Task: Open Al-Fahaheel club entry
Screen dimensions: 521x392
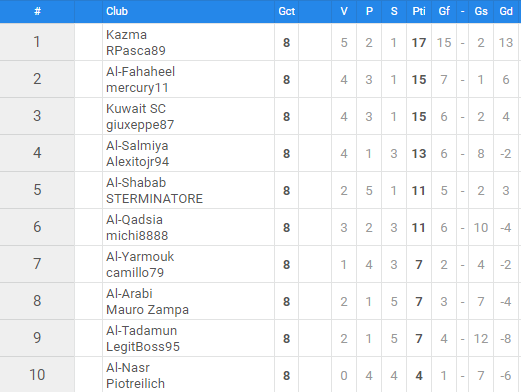Action: tap(140, 72)
